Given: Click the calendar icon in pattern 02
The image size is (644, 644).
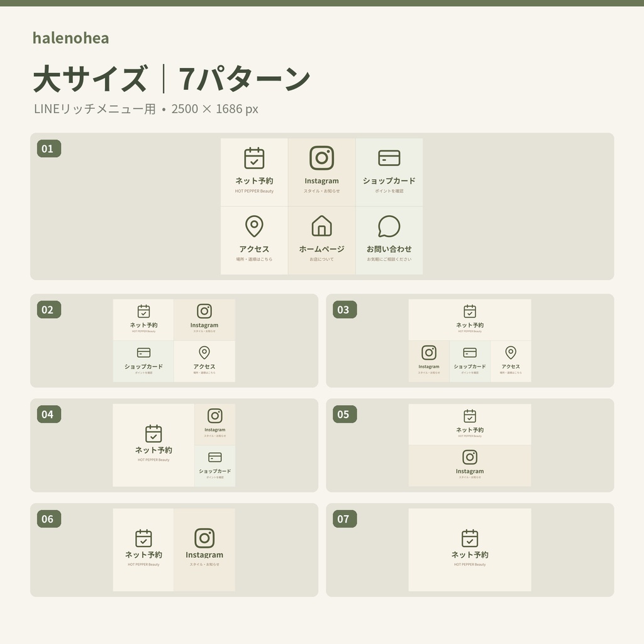Looking at the screenshot, I should [x=144, y=311].
